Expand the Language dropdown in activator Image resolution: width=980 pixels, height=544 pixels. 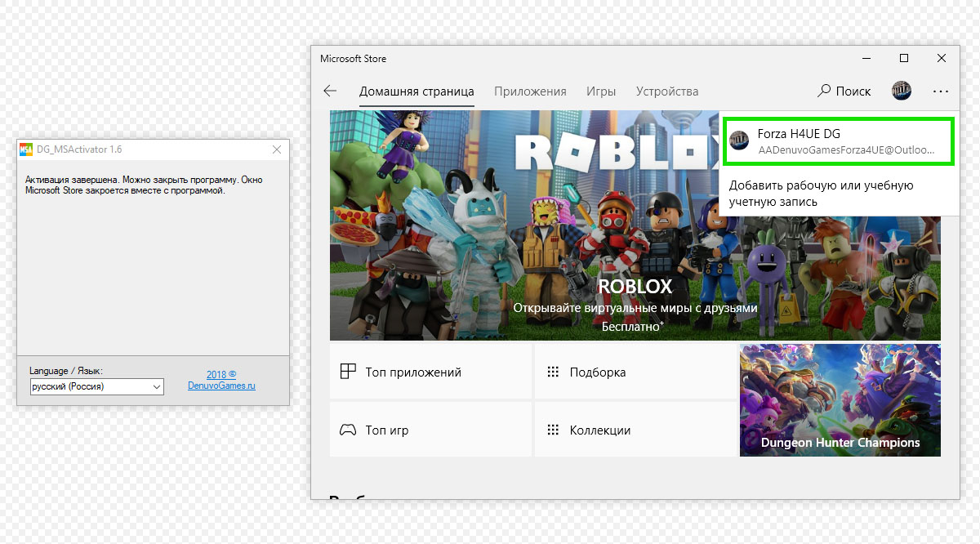pyautogui.click(x=157, y=387)
